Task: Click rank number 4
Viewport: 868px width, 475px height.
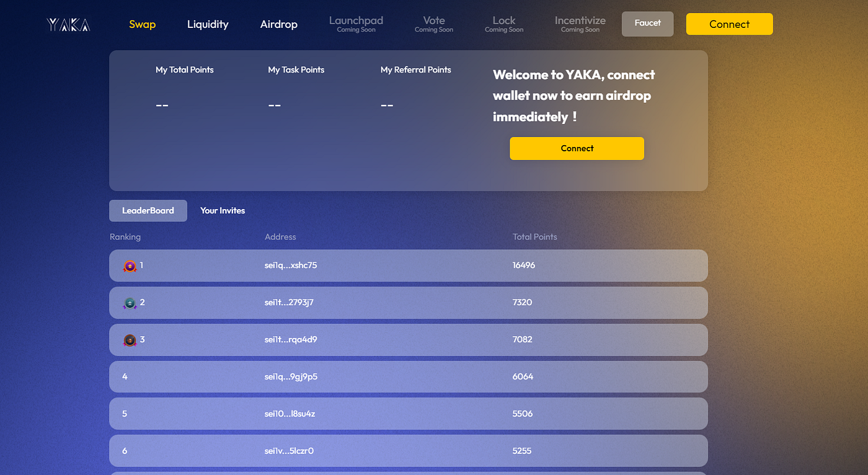Action: click(x=125, y=376)
